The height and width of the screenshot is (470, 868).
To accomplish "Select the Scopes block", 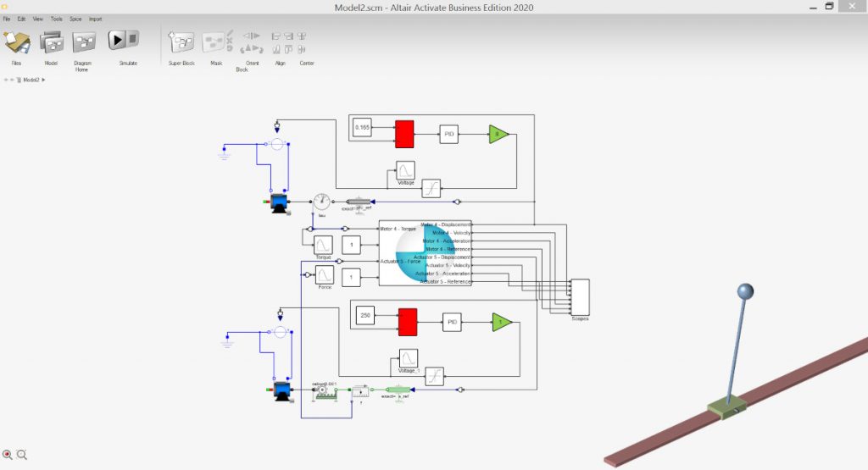I will pyautogui.click(x=580, y=296).
